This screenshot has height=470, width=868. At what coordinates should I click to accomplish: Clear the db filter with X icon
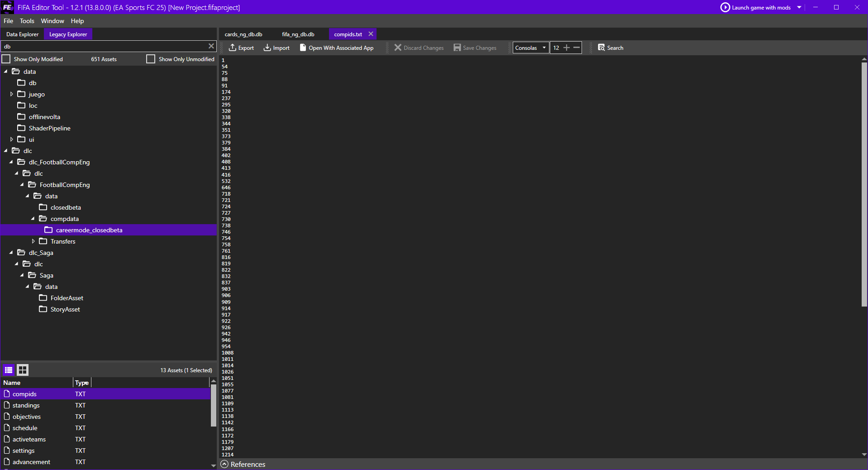coord(211,46)
